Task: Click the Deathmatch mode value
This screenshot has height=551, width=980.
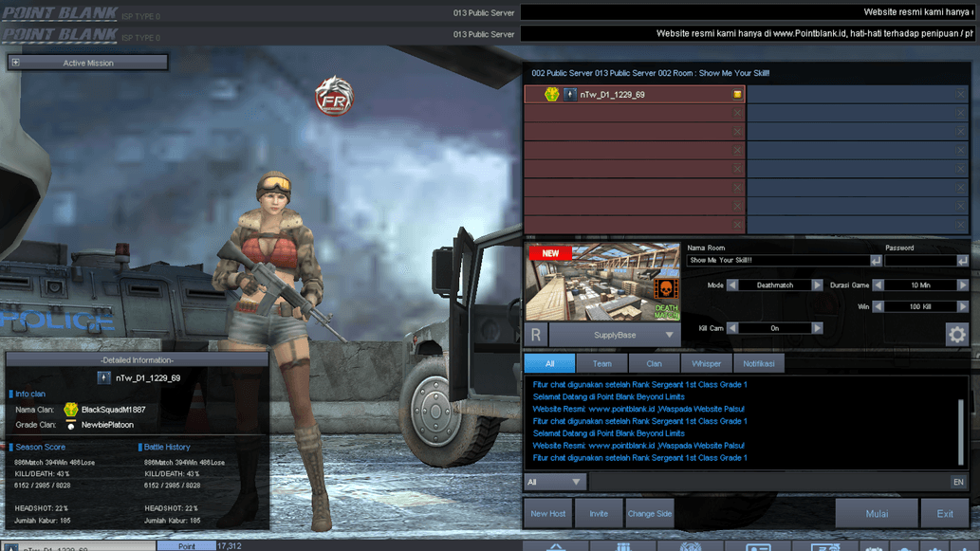Action: tap(774, 285)
